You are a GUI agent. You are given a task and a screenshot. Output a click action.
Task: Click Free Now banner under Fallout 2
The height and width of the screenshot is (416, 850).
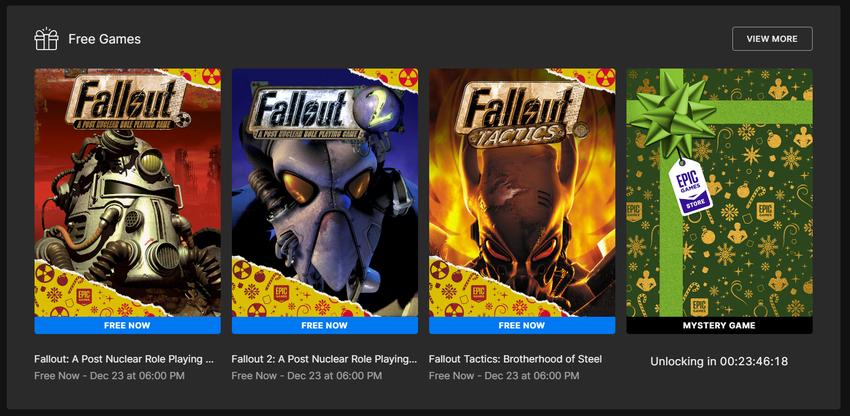pos(324,325)
